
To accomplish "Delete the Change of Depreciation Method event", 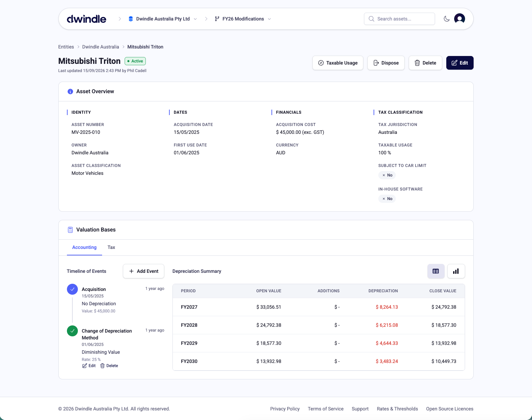I will point(109,366).
